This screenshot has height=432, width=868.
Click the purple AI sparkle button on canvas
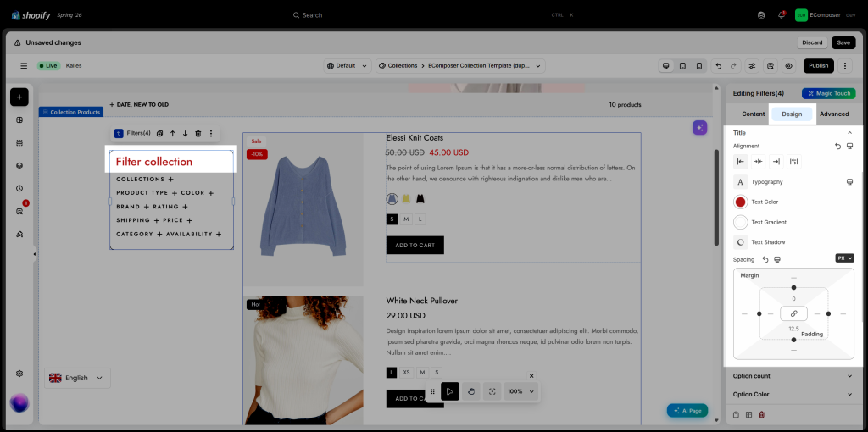click(699, 128)
